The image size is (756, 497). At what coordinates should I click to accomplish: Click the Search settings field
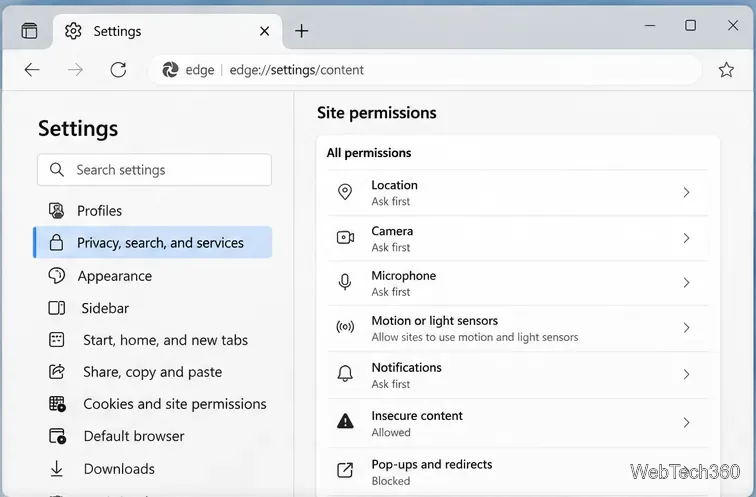(x=154, y=170)
